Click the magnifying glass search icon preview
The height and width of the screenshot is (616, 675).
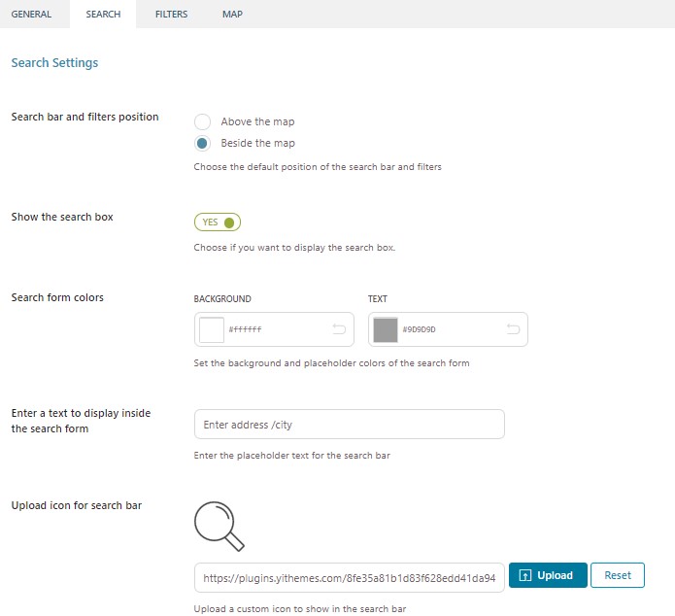[x=219, y=526]
